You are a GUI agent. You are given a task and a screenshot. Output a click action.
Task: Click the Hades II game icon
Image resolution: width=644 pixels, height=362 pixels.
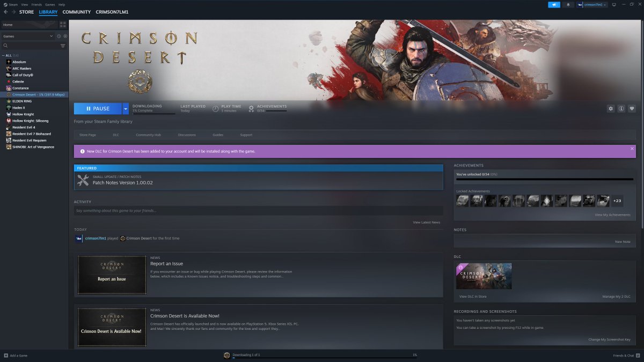(9, 107)
